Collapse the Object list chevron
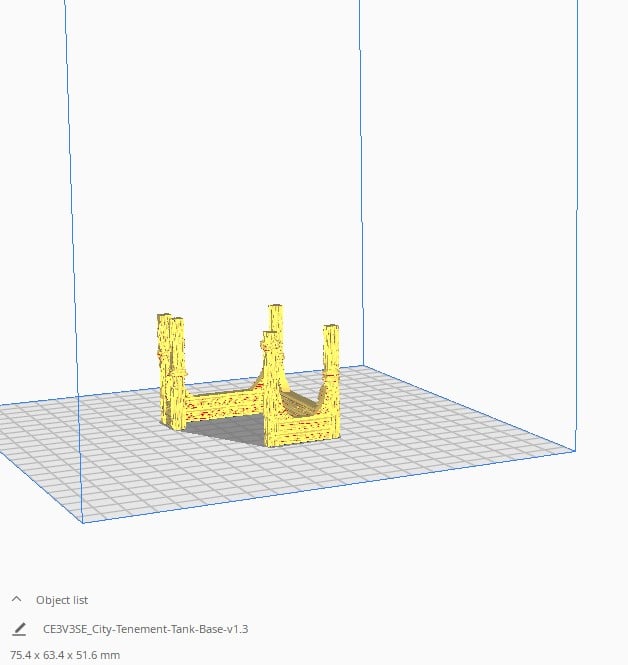The height and width of the screenshot is (665, 628). coord(17,599)
